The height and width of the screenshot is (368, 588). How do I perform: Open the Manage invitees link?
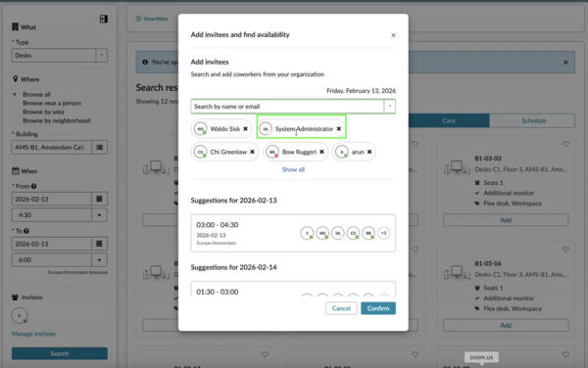(x=33, y=334)
